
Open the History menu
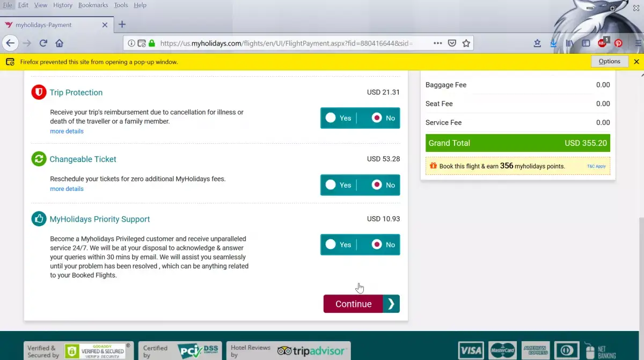point(63,5)
